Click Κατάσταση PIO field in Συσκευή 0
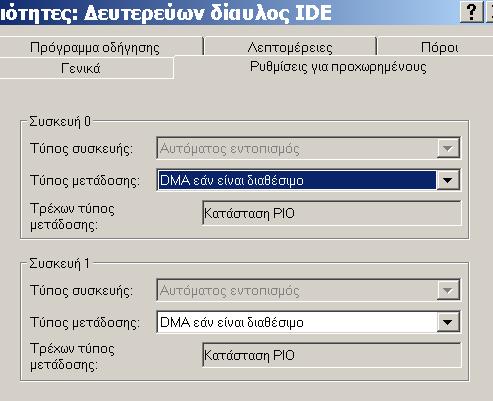 click(332, 213)
